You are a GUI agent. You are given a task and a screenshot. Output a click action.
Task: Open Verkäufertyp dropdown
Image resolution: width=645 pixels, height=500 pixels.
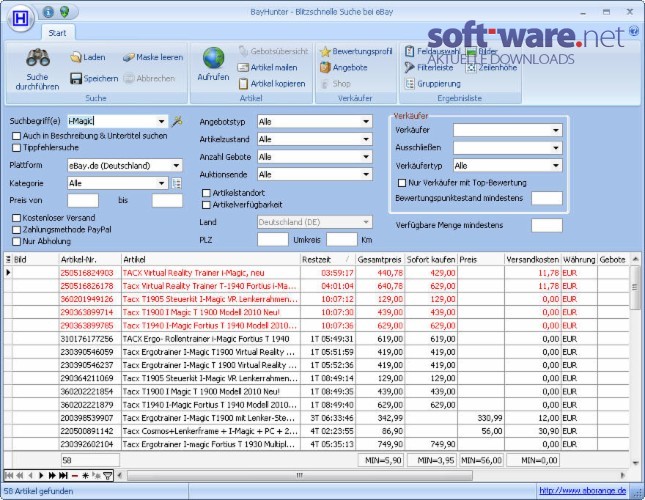tap(556, 166)
